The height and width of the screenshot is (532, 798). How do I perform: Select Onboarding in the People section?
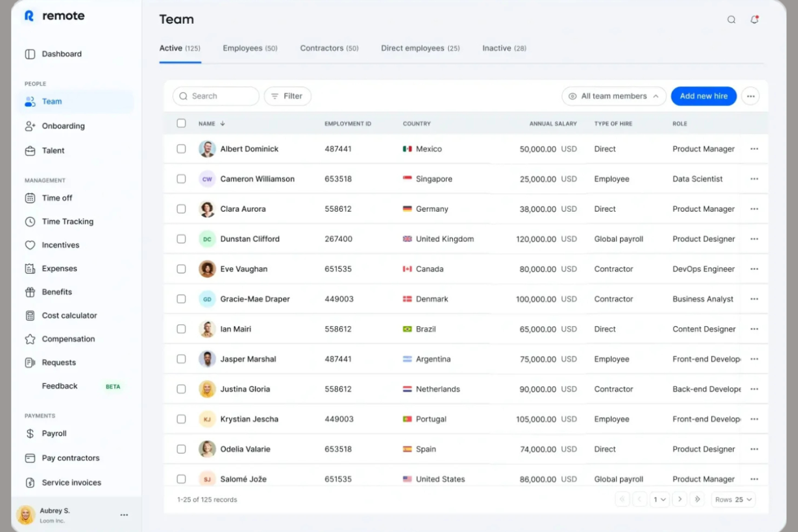pyautogui.click(x=63, y=126)
